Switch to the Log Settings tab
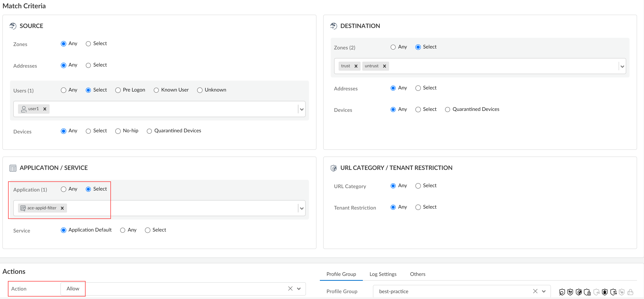The height and width of the screenshot is (299, 644). click(x=383, y=274)
